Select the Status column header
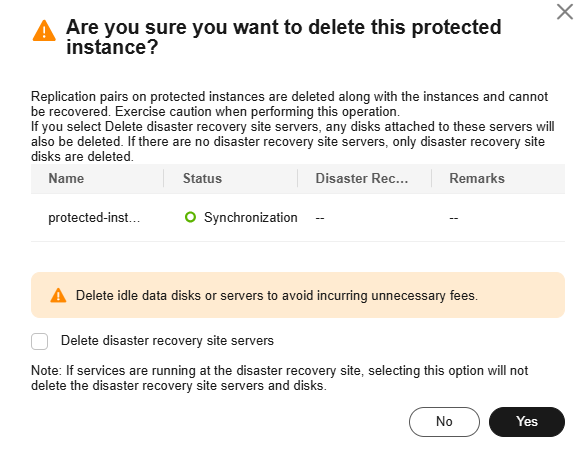Screen dimensions: 584x453 coord(202,178)
